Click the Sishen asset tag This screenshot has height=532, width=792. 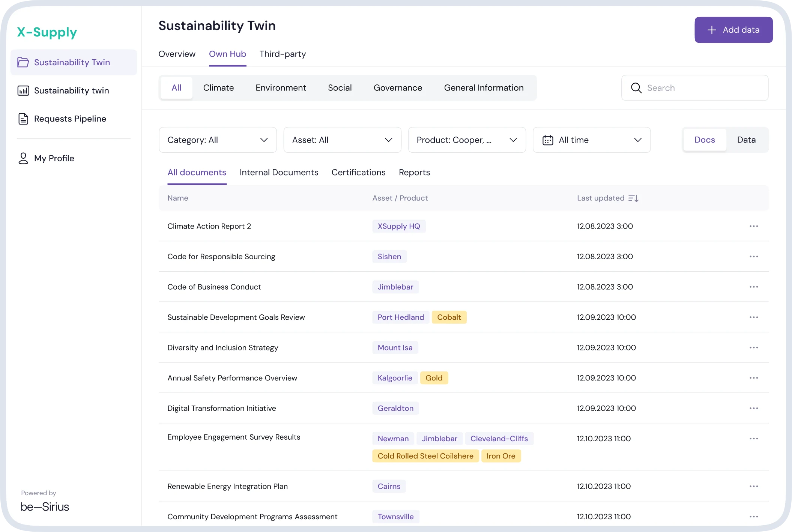pos(389,257)
